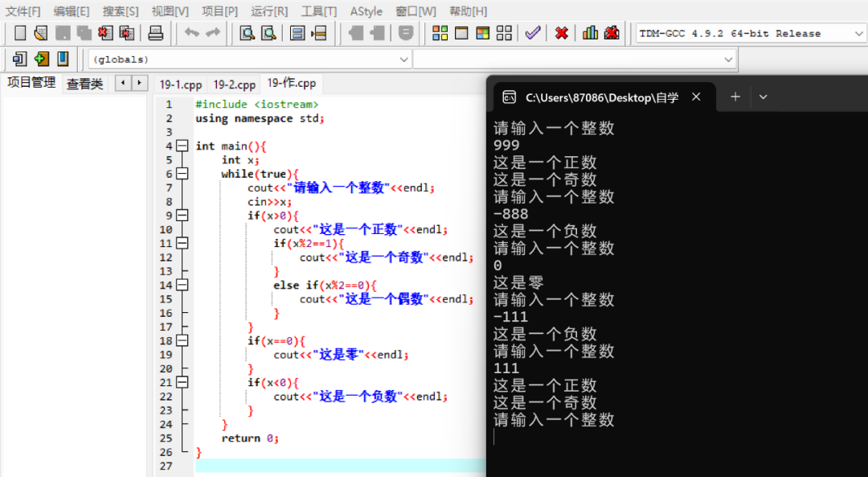Collapse the main function fold at line 4

coord(182,146)
